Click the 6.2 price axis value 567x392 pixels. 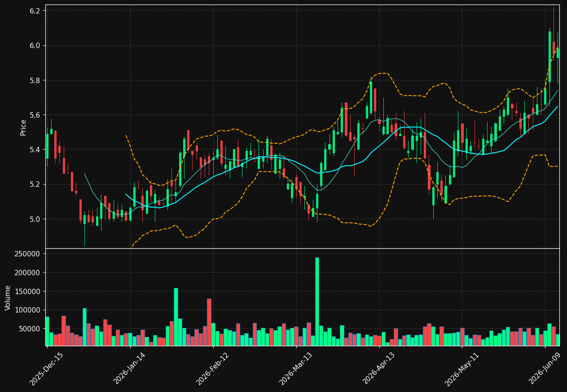(x=35, y=11)
